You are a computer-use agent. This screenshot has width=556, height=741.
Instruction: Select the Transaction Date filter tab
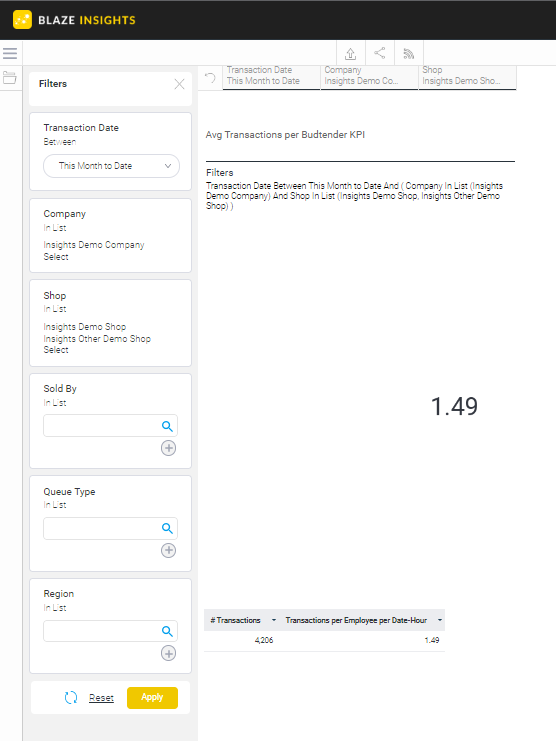pos(271,76)
